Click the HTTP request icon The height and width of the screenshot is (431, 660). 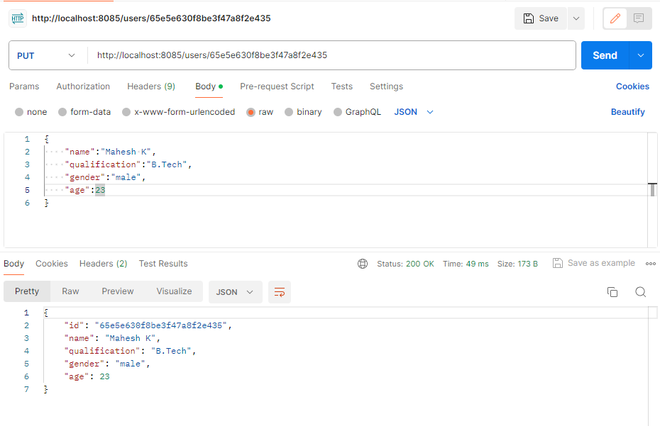coord(17,18)
